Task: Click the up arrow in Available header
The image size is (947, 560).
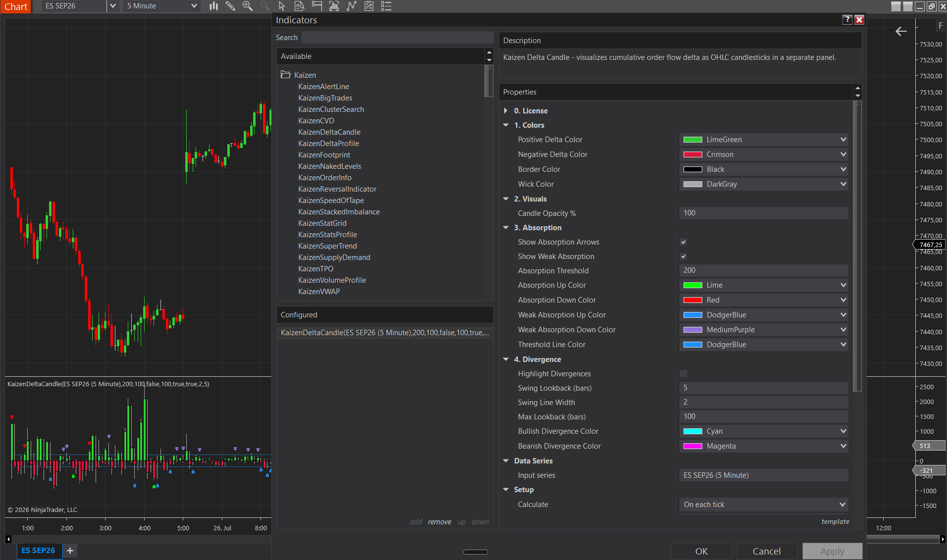Action: (489, 52)
